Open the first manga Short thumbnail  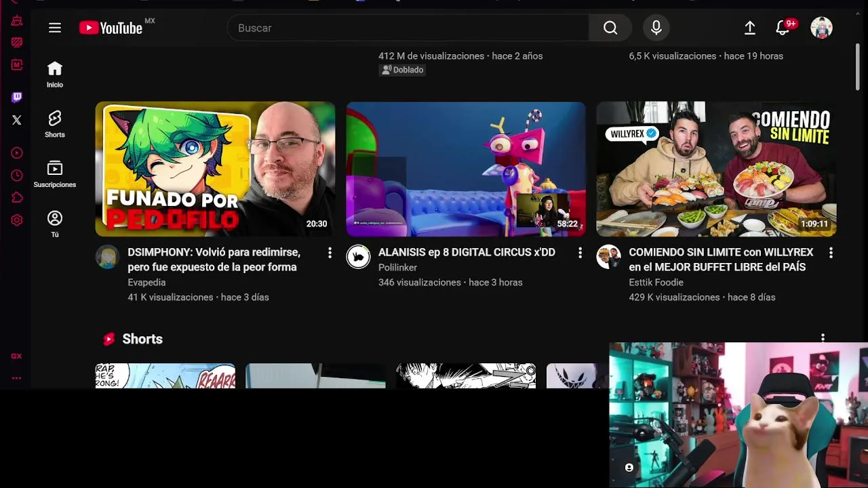coord(165,376)
